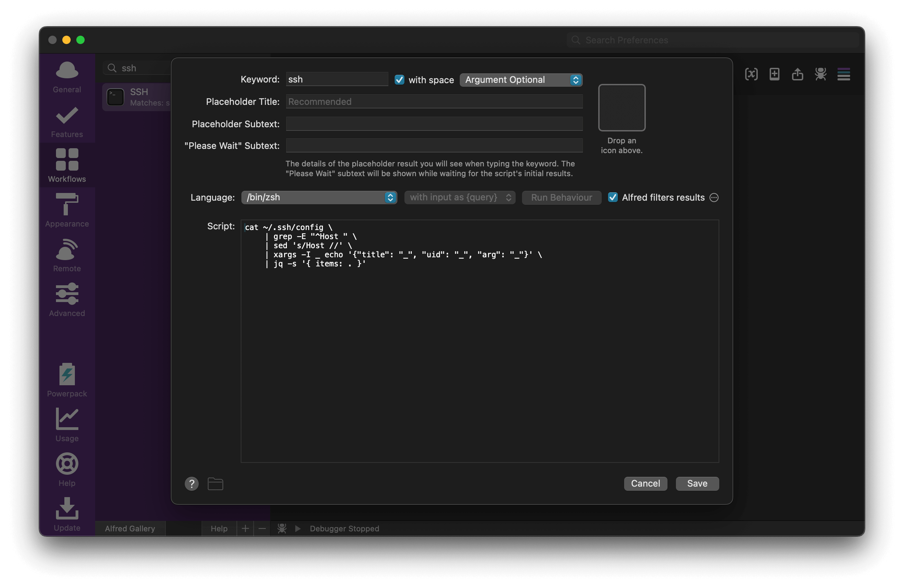Toggle the 'with space' checkbox
The height and width of the screenshot is (588, 904).
pyautogui.click(x=399, y=80)
